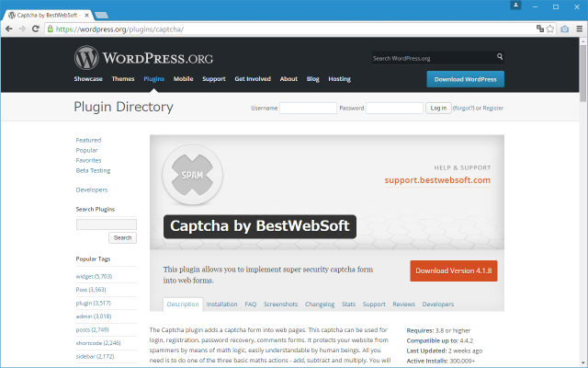Switch to the Installation tab
This screenshot has height=368, width=588.
pyautogui.click(x=221, y=305)
